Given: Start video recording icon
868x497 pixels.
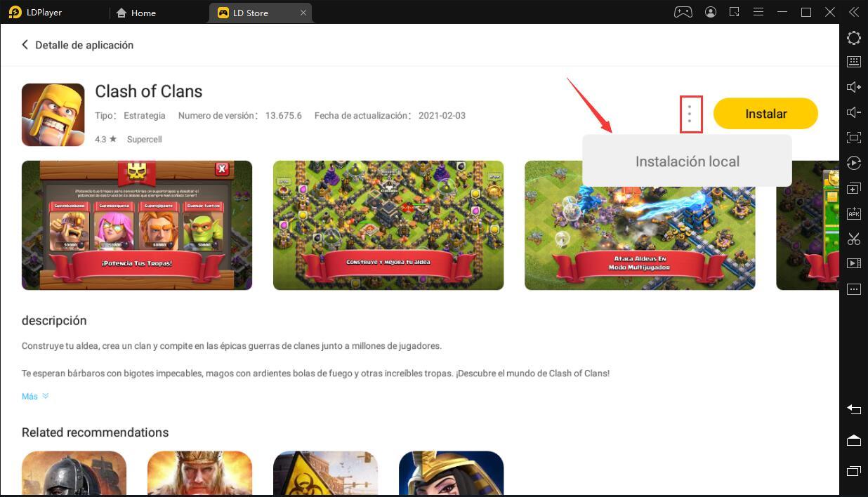Looking at the screenshot, I should [x=854, y=263].
